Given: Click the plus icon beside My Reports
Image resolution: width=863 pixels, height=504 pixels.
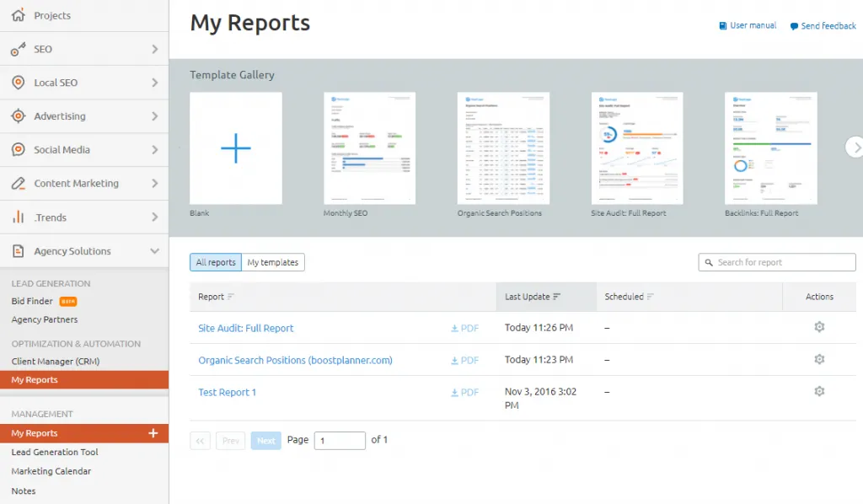Looking at the screenshot, I should (153, 433).
